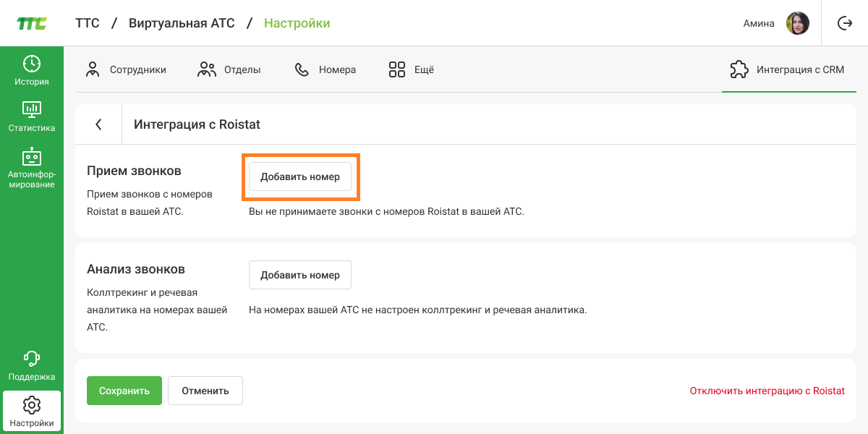The width and height of the screenshot is (868, 434).
Task: Switch to the Отделы tab
Action: (x=229, y=69)
